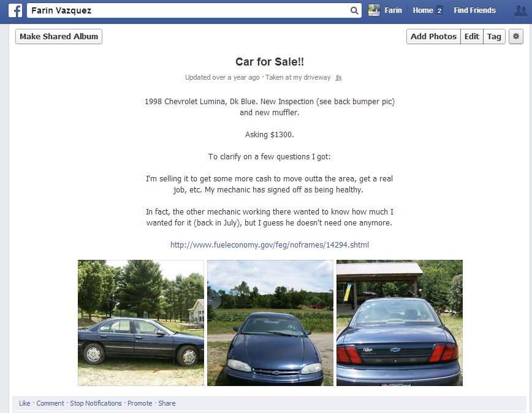Click the search magnifier icon
Screen dimensions: 532x413
tap(354, 10)
